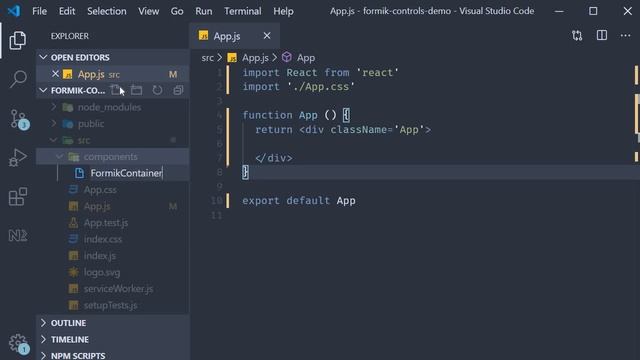This screenshot has width=640, height=360.
Task: Click the New File icon in explorer header
Action: [116, 90]
